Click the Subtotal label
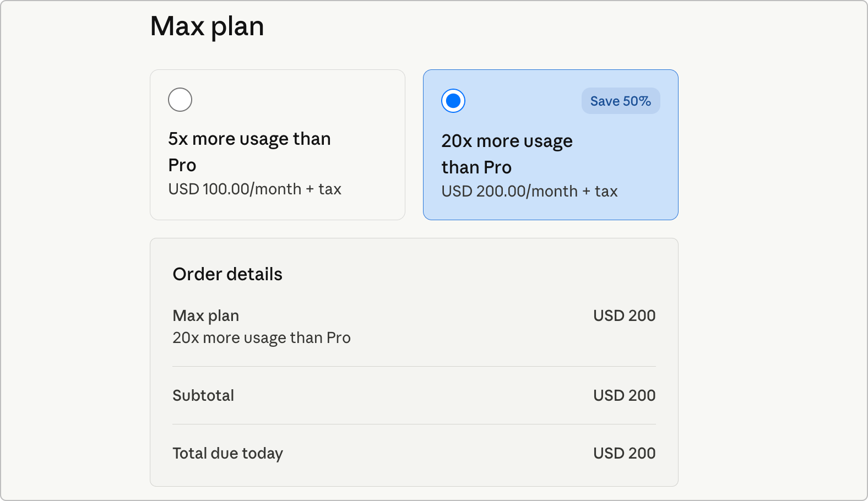This screenshot has width=868, height=501. (x=203, y=395)
